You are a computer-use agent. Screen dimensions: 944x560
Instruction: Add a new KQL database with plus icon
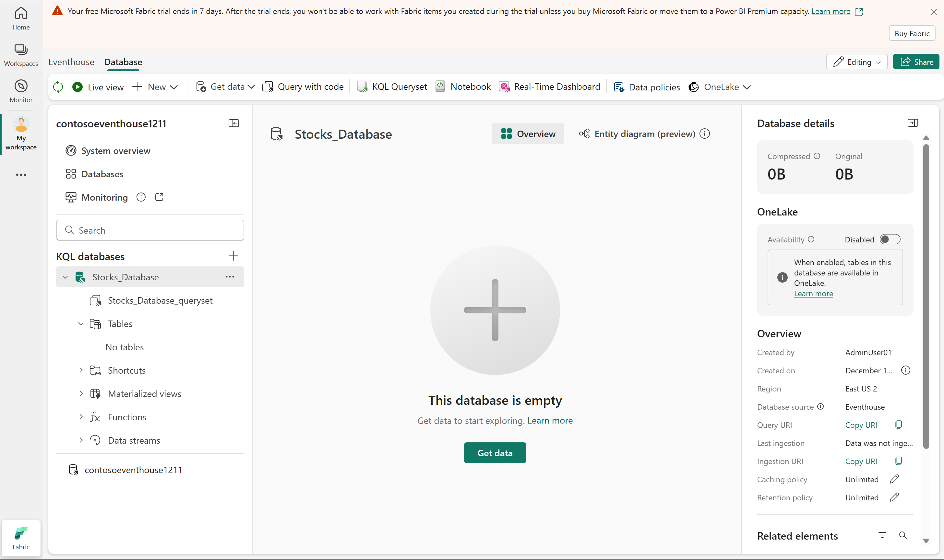pyautogui.click(x=233, y=256)
